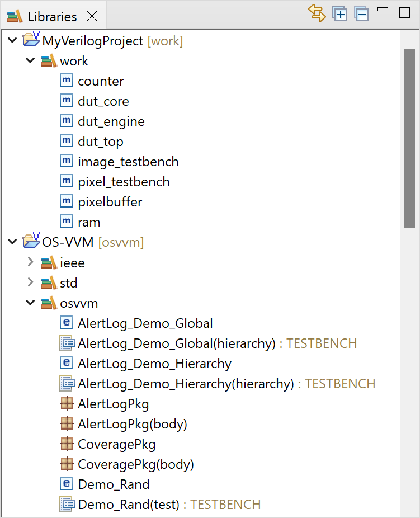Click the MyVerilogProject project folder icon

pyautogui.click(x=31, y=39)
